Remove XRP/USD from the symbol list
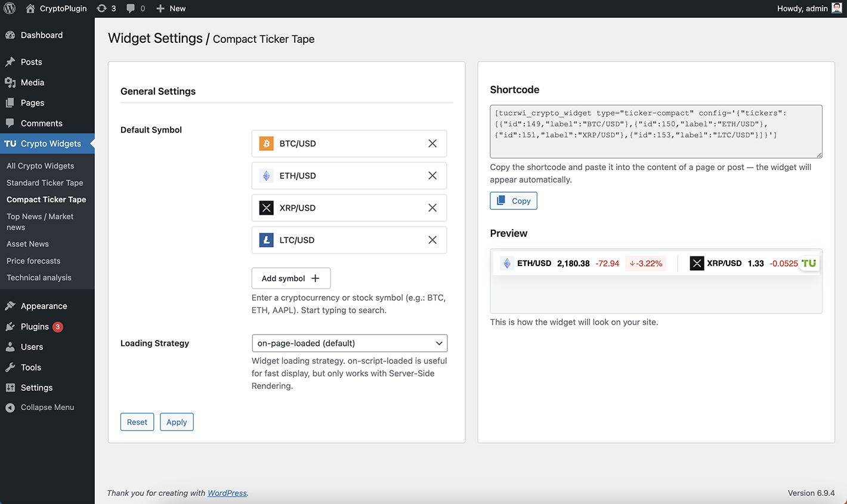Screen dimensions: 847x504 (x=432, y=208)
